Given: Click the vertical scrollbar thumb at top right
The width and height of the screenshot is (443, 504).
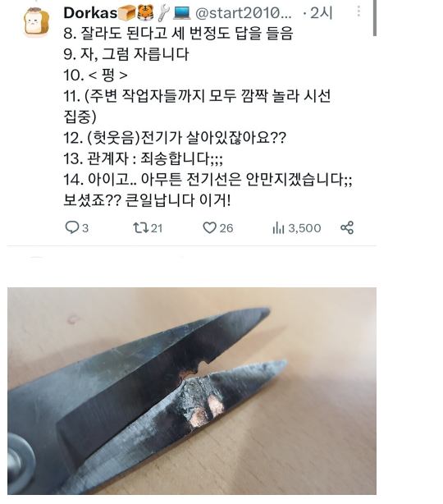Looking at the screenshot, I should click(x=375, y=18).
